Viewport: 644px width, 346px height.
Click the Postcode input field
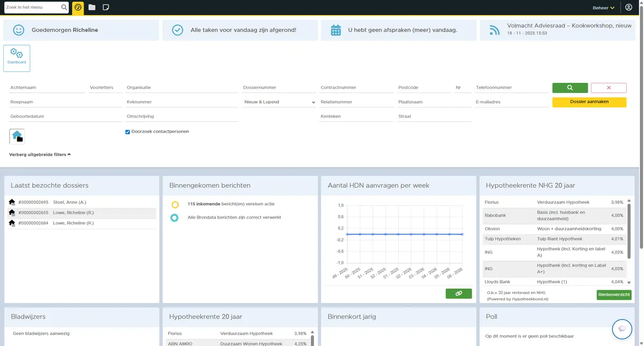coord(424,88)
